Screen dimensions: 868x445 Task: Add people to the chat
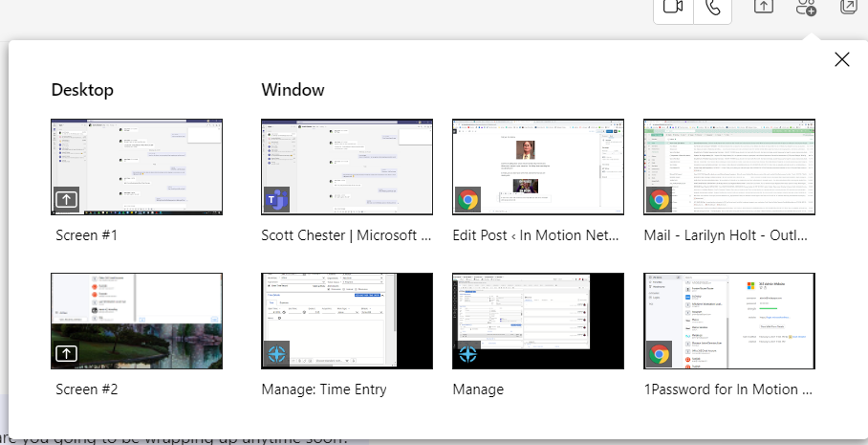(806, 8)
